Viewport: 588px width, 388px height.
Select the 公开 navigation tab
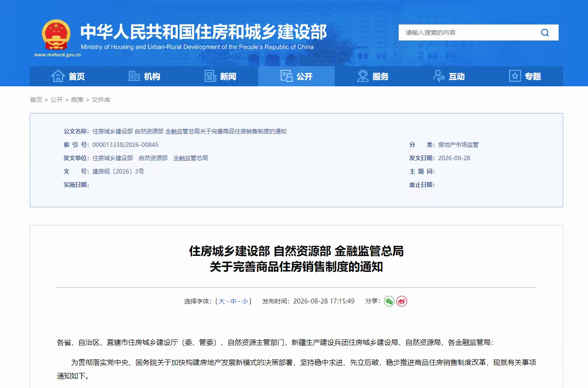[x=296, y=76]
